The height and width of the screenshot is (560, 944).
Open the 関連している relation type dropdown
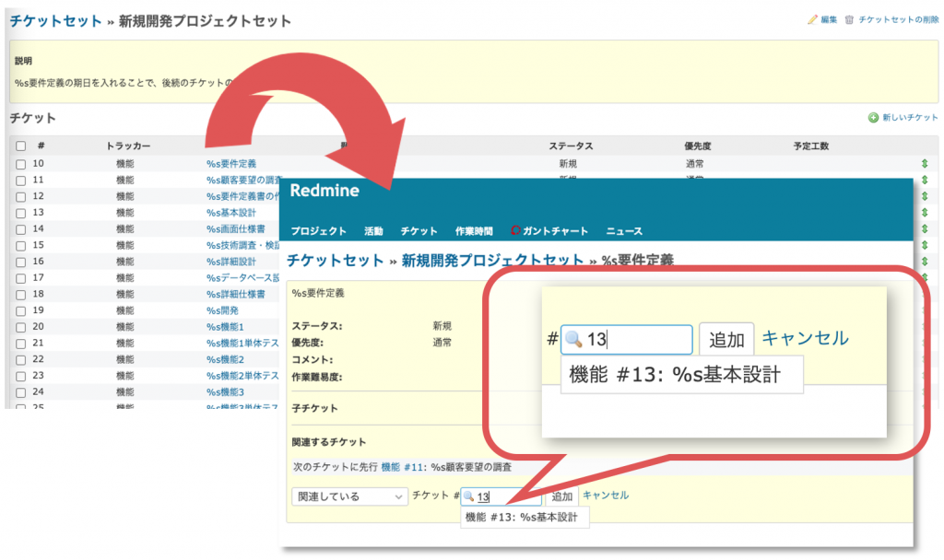(349, 496)
